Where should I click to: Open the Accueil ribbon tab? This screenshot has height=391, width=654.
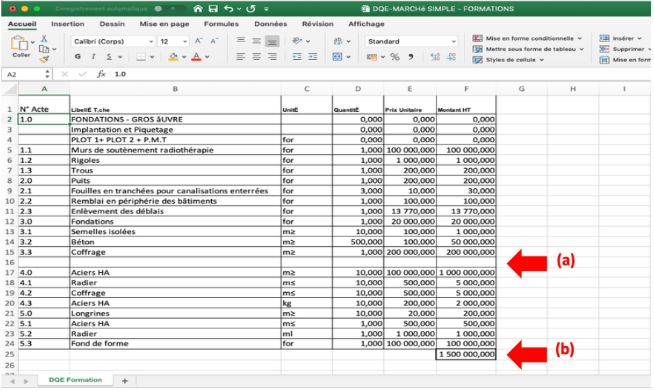pyautogui.click(x=22, y=24)
